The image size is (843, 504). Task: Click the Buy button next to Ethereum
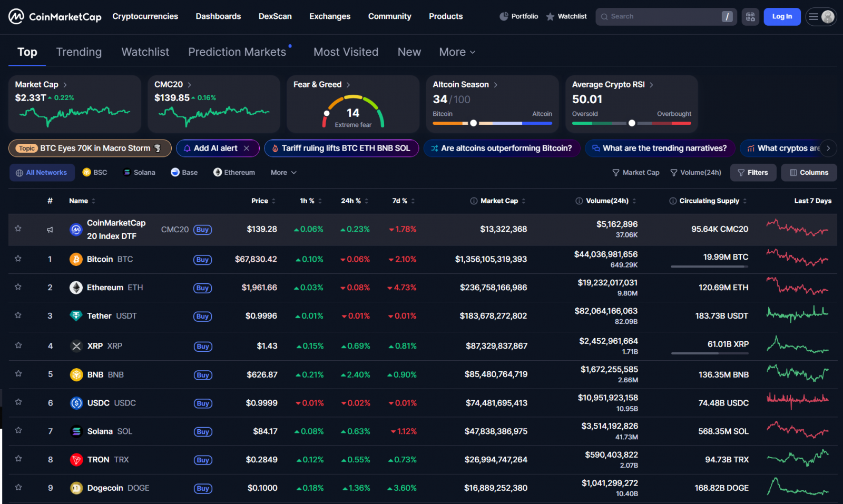(202, 288)
